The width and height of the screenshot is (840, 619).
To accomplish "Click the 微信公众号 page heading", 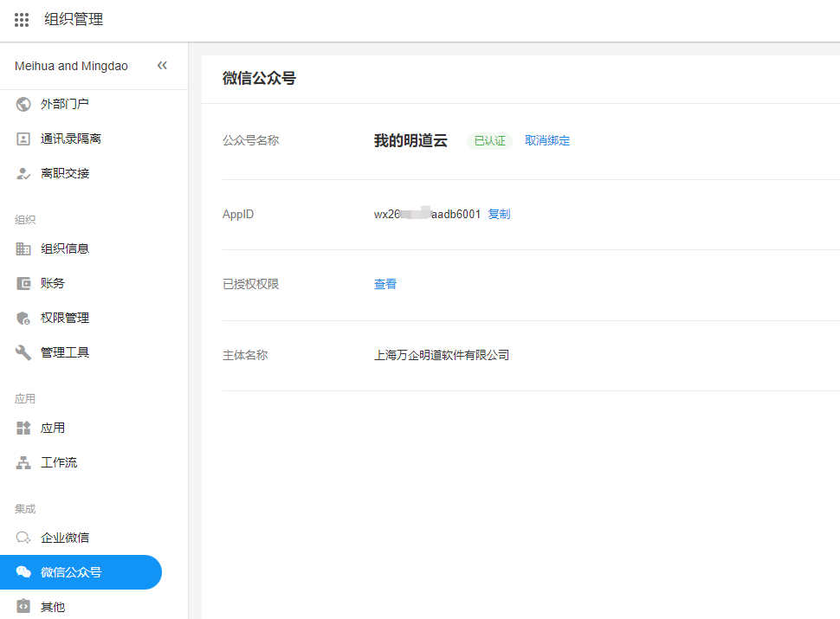I will [259, 78].
